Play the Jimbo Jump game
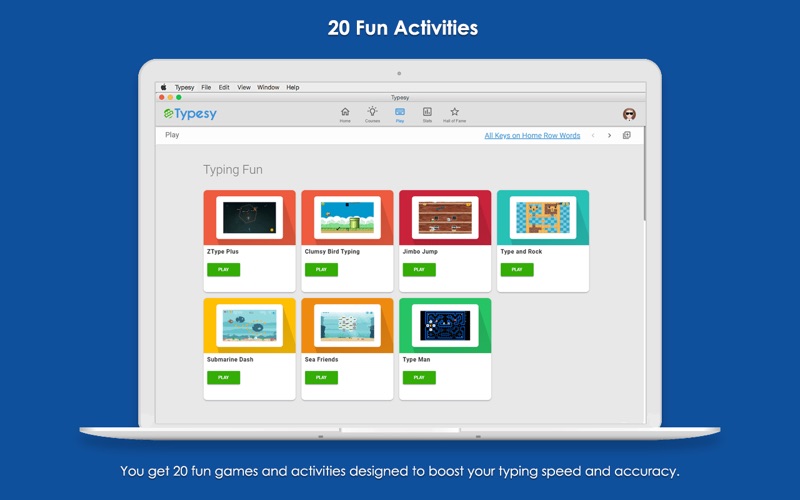This screenshot has height=500, width=800. [419, 269]
